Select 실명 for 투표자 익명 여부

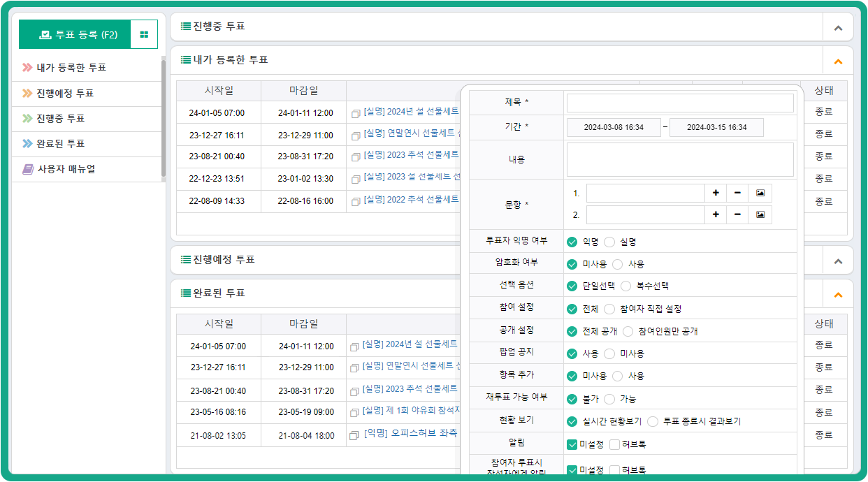tap(609, 242)
